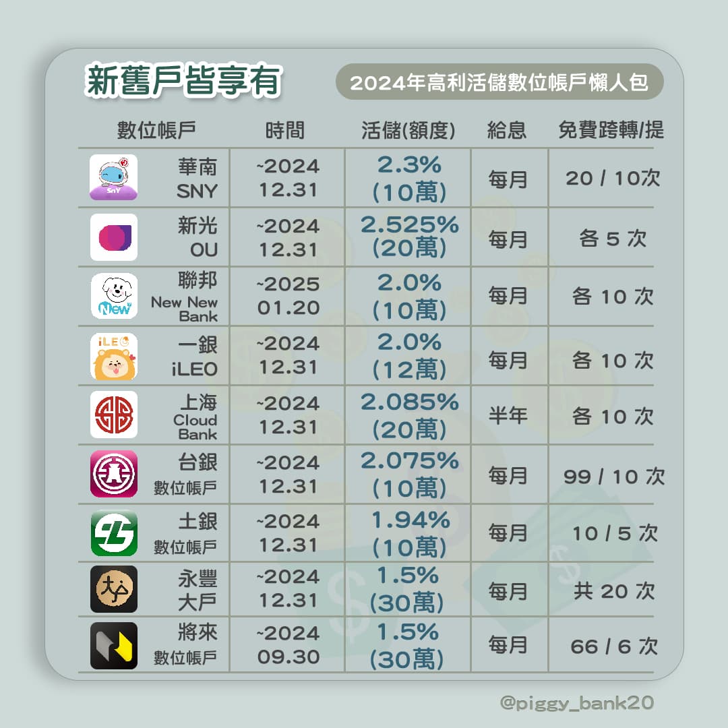Click the @piggy_bank20 account handle
Screen dimensions: 728x728
click(x=577, y=703)
